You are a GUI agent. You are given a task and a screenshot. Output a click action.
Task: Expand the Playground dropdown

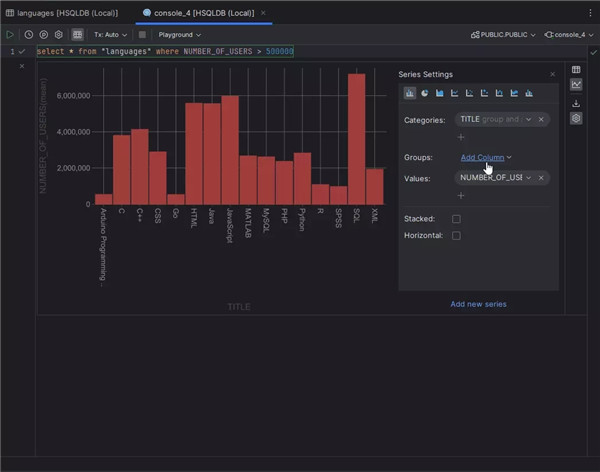point(179,34)
